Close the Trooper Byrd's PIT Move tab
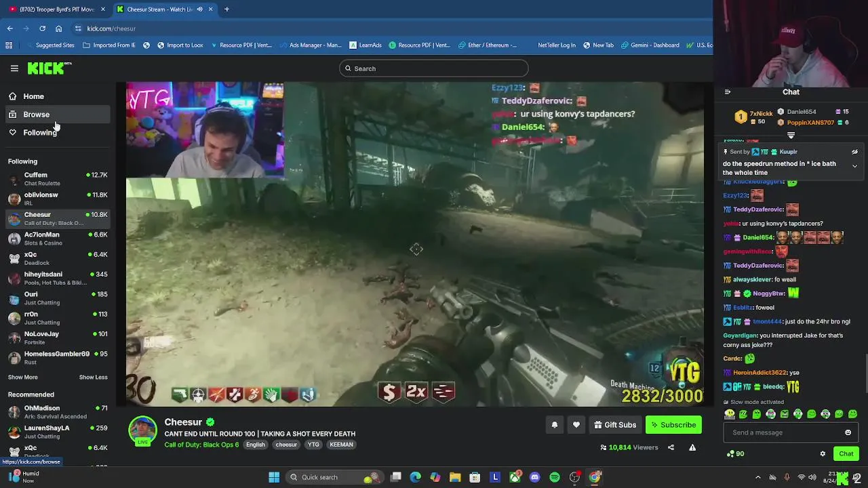Viewport: 868px width, 488px height. coord(103,9)
